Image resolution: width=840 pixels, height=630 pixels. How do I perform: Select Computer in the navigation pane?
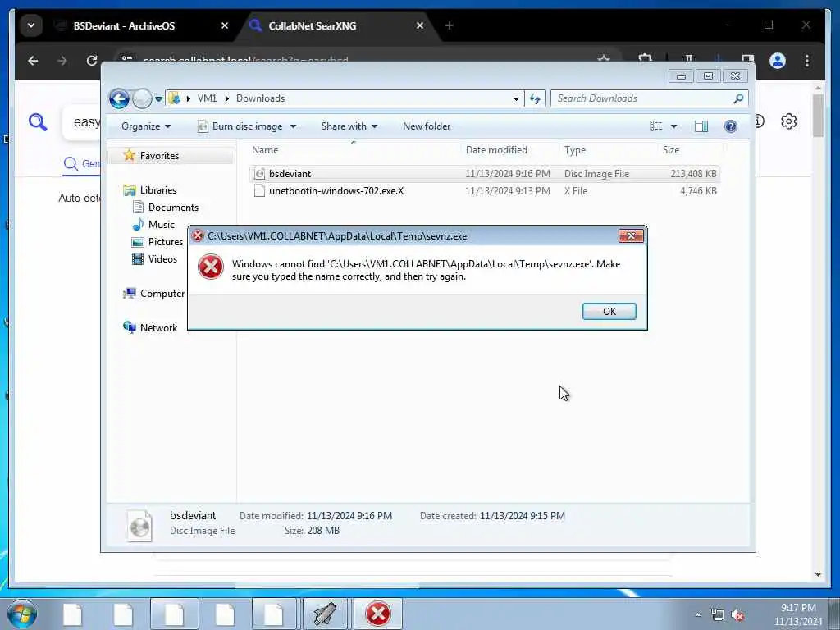tap(162, 294)
